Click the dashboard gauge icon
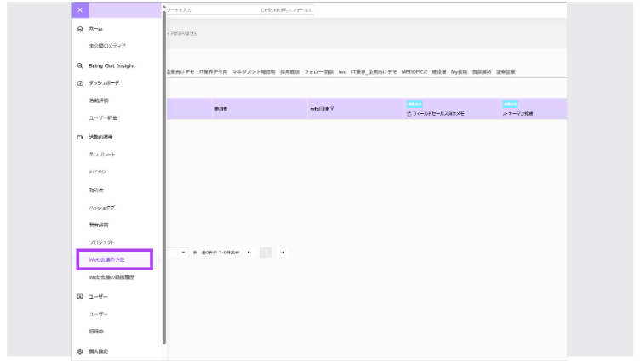Screen dimensions: 640x364 point(80,83)
